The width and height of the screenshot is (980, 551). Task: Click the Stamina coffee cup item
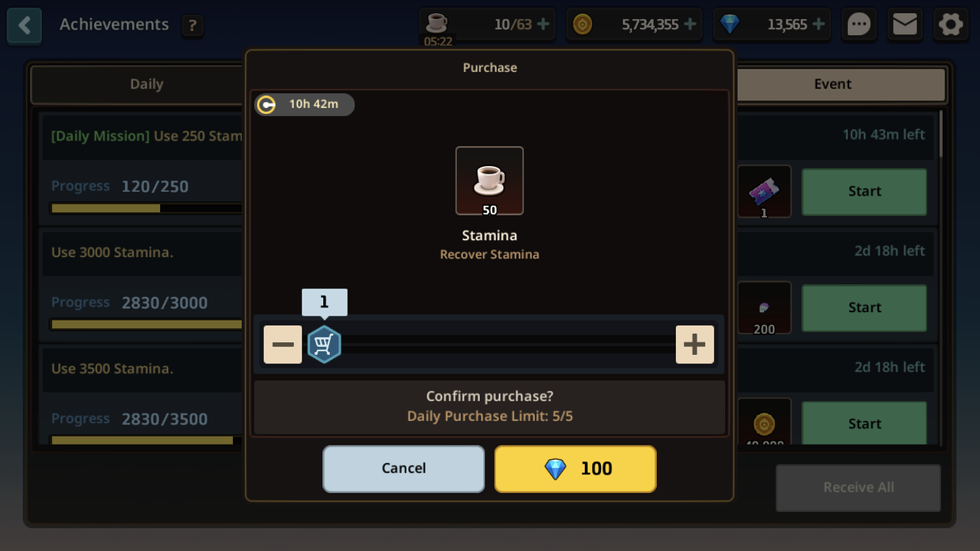(x=489, y=181)
